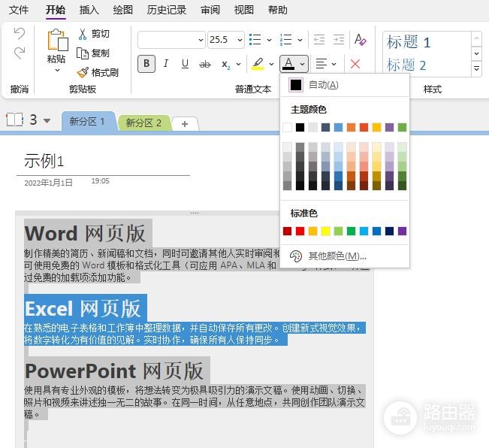Click the page time 19:05
This screenshot has width=489, height=448.
click(x=100, y=181)
